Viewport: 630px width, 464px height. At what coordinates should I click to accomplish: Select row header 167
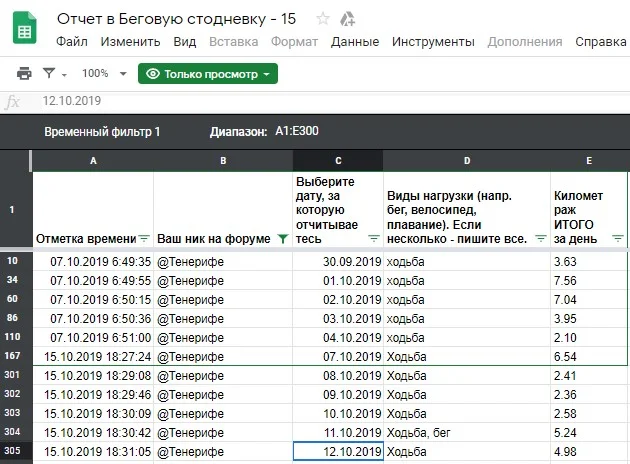(12, 356)
